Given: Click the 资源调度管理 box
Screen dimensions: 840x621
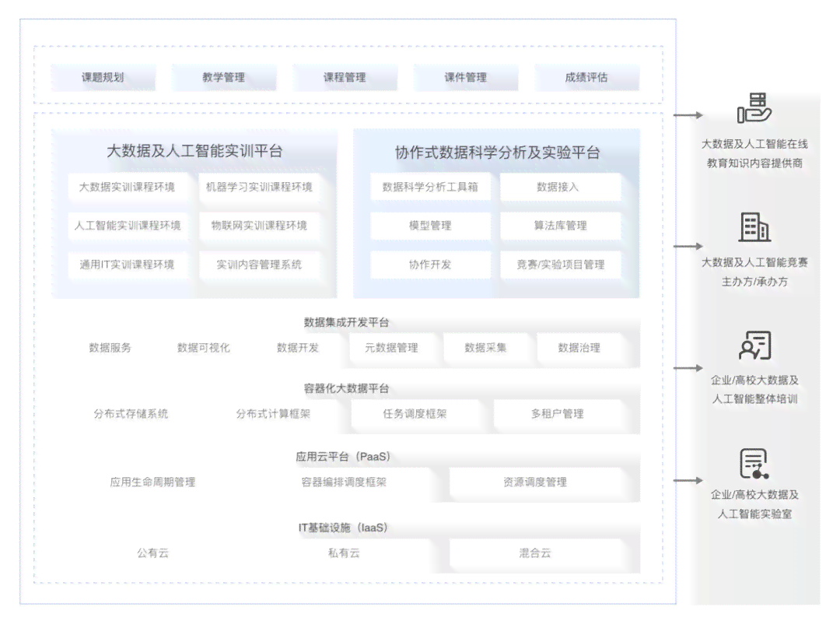Looking at the screenshot, I should click(x=535, y=482).
